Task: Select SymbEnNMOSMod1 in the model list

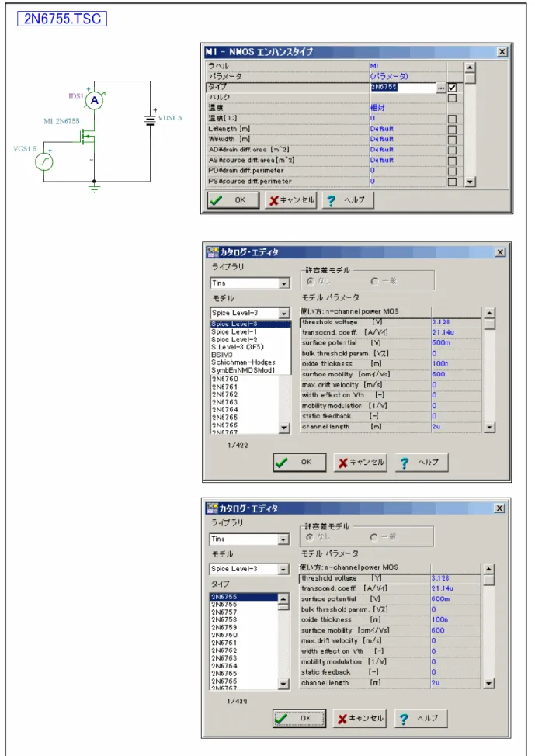Action: coord(250,369)
